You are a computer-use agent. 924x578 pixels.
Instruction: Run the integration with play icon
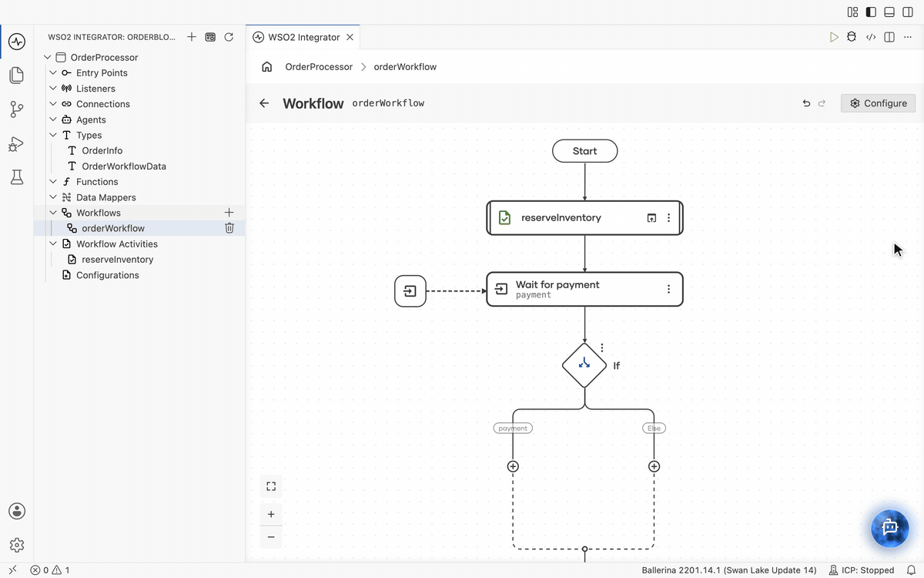click(834, 37)
